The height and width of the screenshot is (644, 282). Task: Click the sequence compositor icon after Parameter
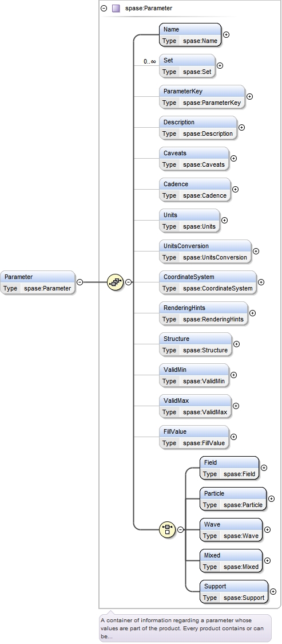tap(115, 282)
